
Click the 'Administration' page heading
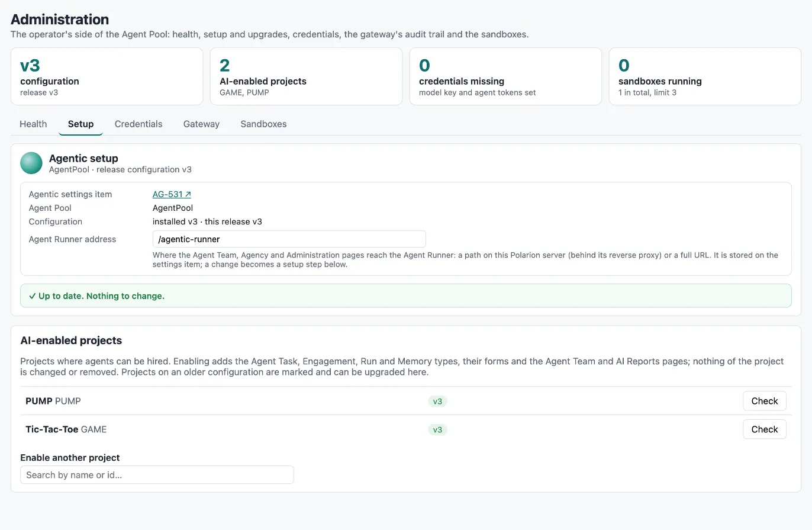point(60,20)
